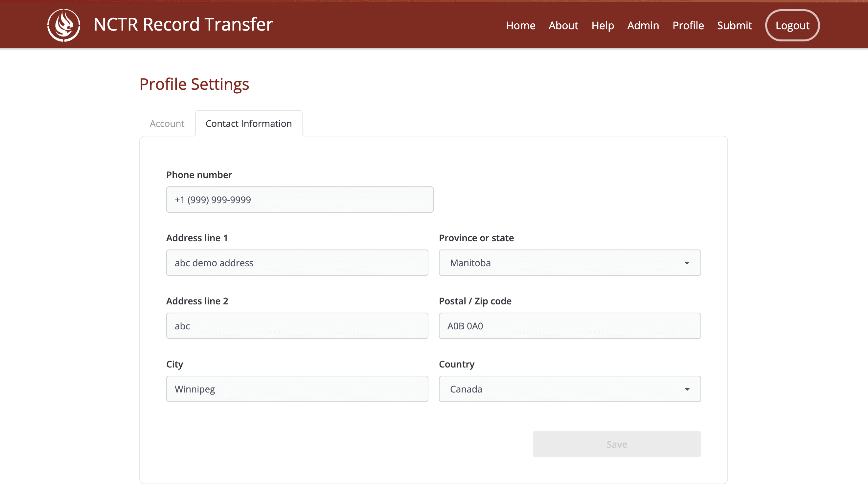Select the Contact Information tab

[249, 123]
